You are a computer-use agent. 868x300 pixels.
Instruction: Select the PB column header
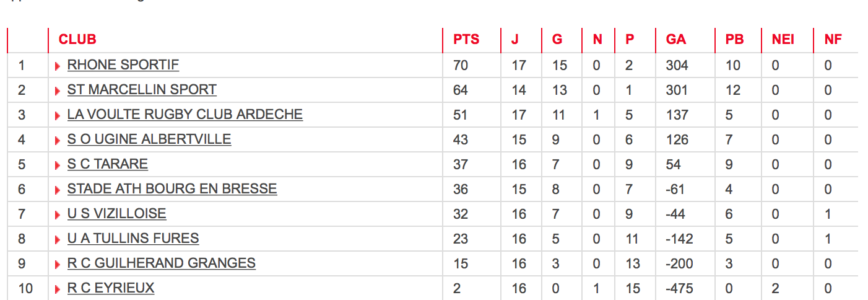(x=734, y=40)
